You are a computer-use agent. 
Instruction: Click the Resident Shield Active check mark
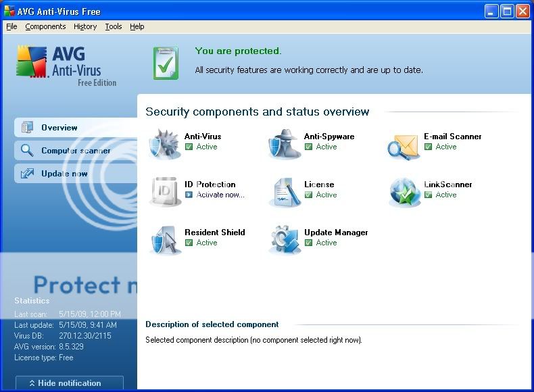tap(189, 243)
